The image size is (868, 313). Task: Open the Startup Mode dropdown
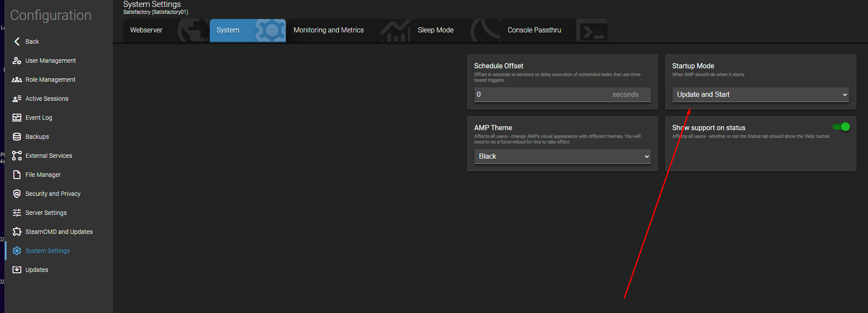761,95
